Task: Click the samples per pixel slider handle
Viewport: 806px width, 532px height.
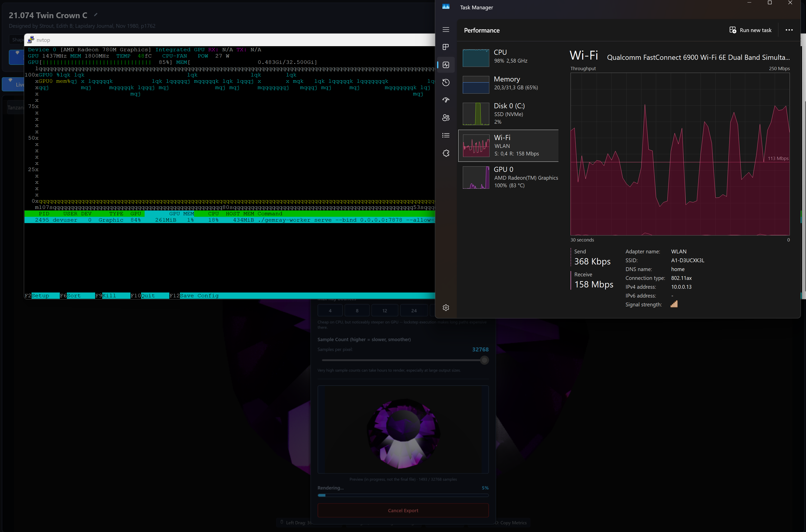Action: click(485, 360)
